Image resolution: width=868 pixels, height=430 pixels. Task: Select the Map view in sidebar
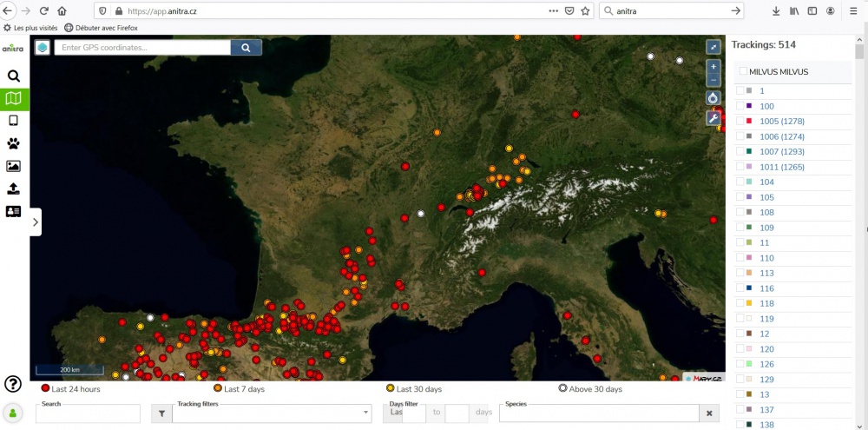coord(14,98)
